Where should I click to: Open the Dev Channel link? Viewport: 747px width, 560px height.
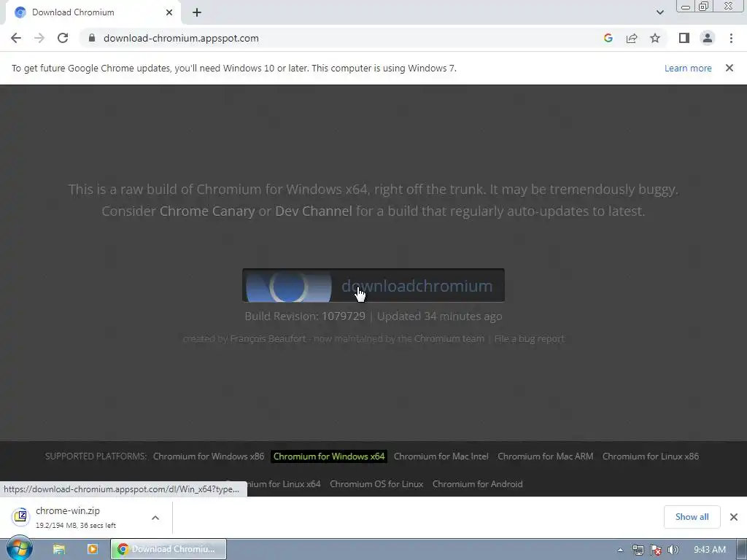[314, 211]
